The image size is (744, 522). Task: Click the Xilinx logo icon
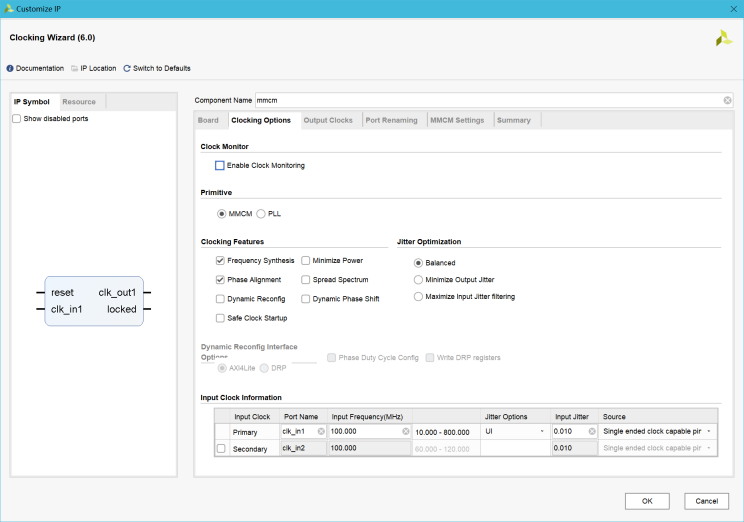pos(723,38)
